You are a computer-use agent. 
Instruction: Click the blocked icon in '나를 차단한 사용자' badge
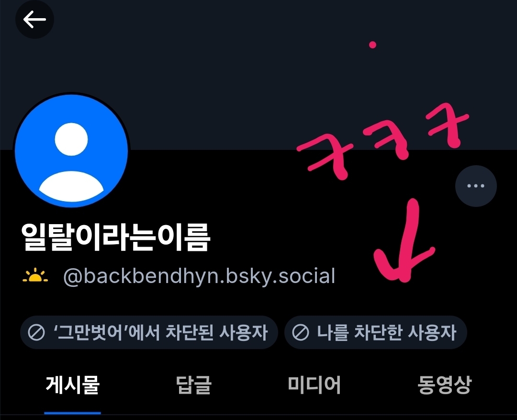[300, 332]
